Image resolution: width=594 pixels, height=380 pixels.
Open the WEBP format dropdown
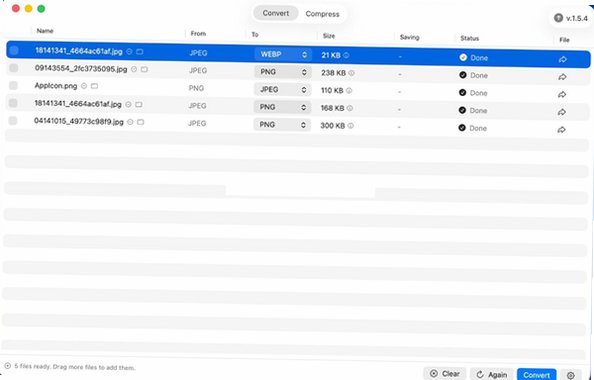283,55
